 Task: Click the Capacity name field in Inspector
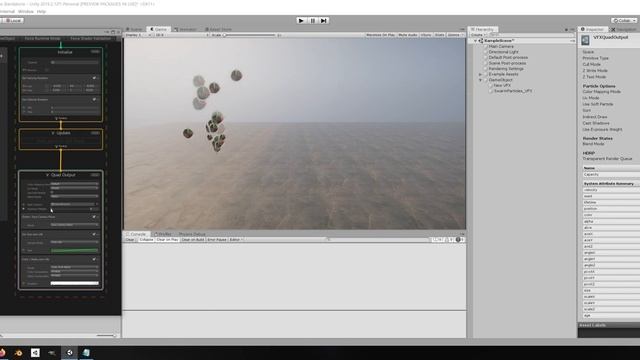click(x=611, y=174)
